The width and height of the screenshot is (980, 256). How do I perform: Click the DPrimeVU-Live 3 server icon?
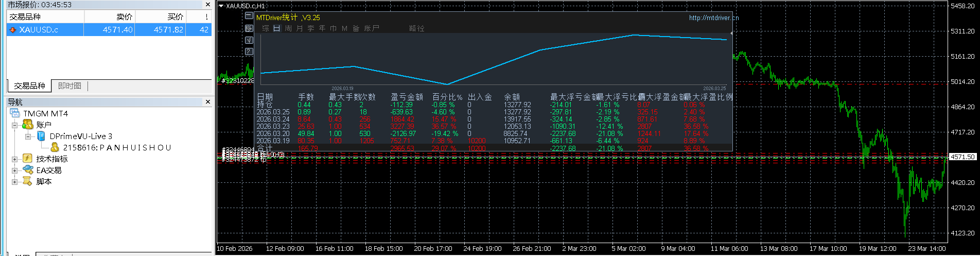[41, 136]
